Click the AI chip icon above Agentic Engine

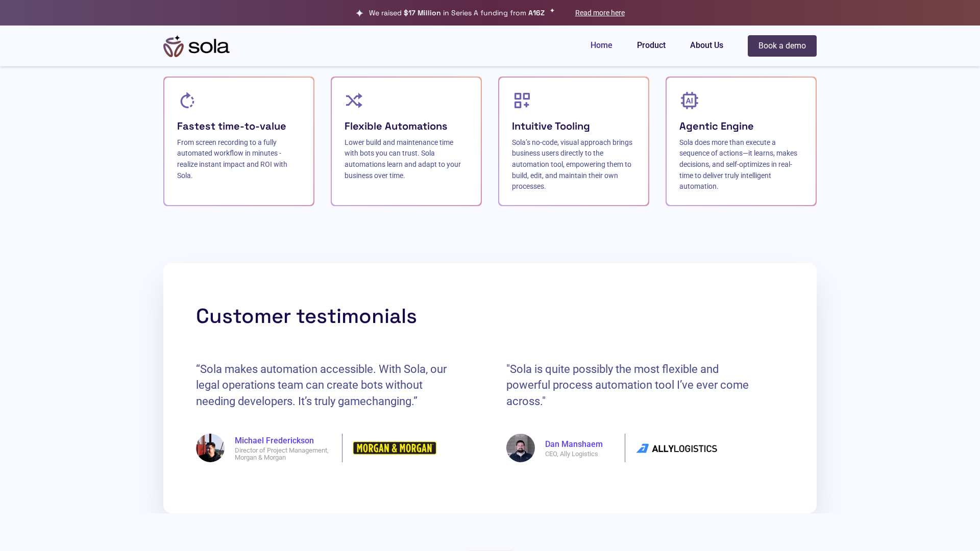(690, 101)
